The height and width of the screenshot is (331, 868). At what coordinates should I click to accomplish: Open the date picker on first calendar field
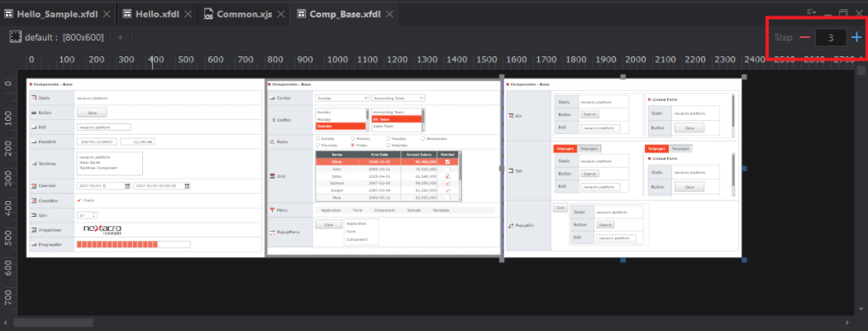[x=127, y=186]
